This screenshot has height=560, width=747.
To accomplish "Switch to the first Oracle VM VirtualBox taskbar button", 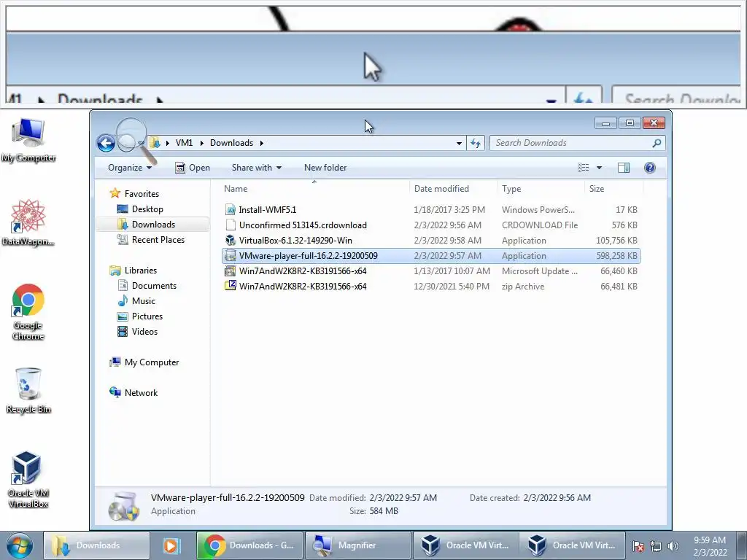I will click(465, 545).
